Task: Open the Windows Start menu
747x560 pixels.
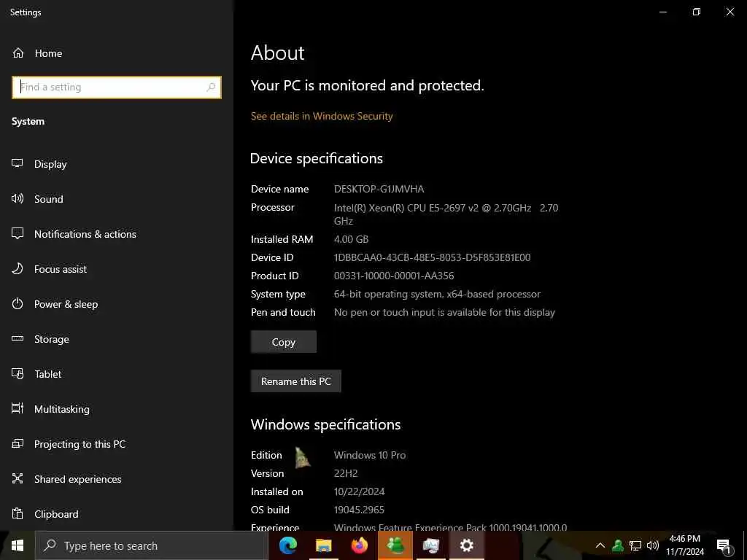Action: (18, 545)
